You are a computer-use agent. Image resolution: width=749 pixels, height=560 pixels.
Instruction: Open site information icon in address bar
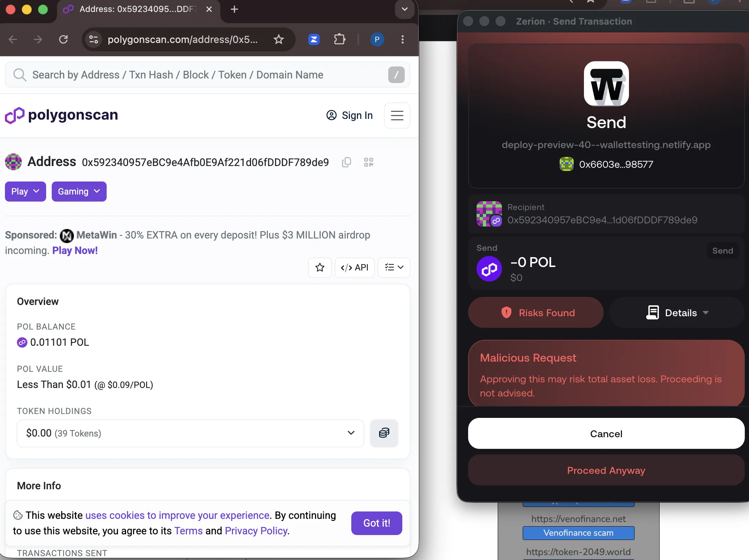94,39
